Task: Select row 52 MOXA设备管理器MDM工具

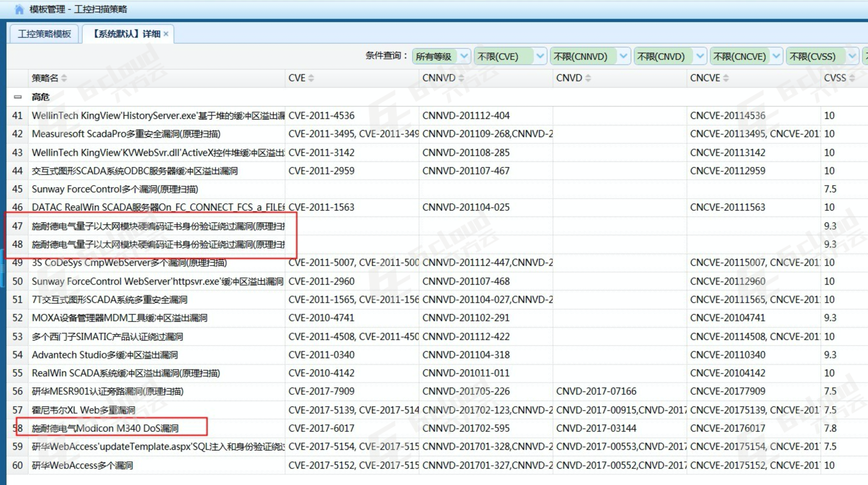Action: 437,318
